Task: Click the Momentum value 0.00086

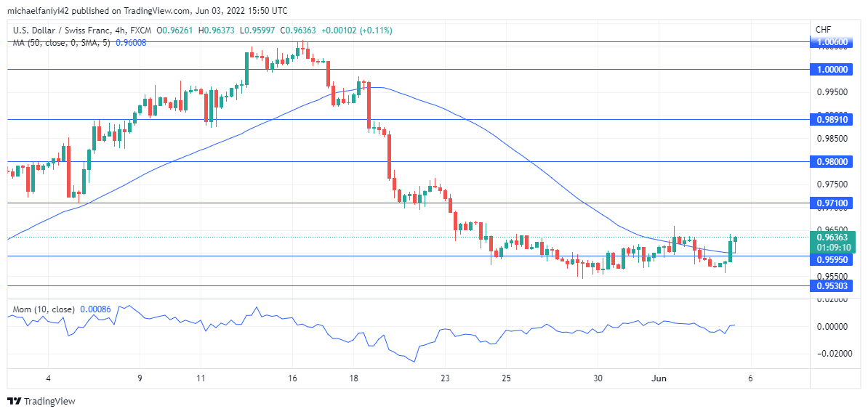Action: pos(96,309)
